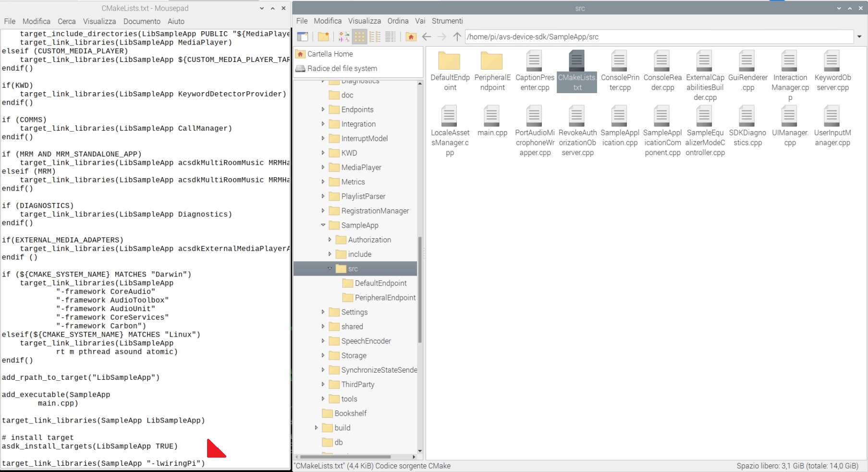
Task: Expand the Authorization folder in the tree
Action: [x=330, y=240]
